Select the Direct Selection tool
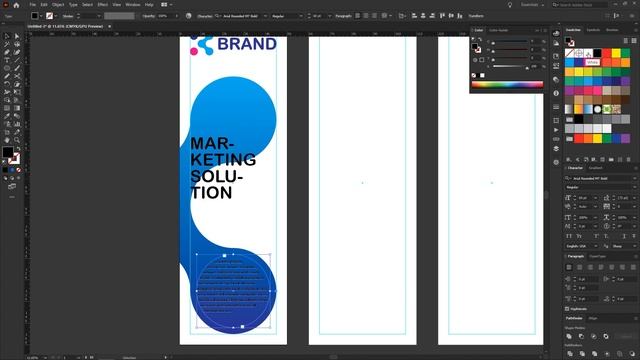The image size is (640, 360). [17, 36]
